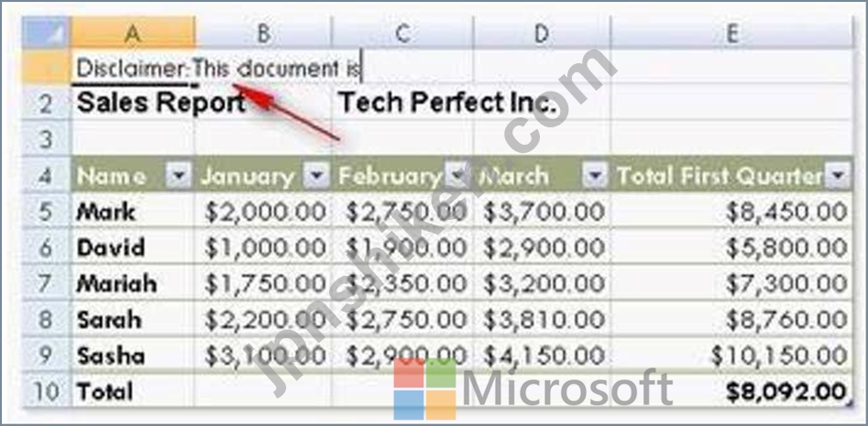Select the Sales Report cell
This screenshot has width=868, height=426.
click(x=133, y=102)
